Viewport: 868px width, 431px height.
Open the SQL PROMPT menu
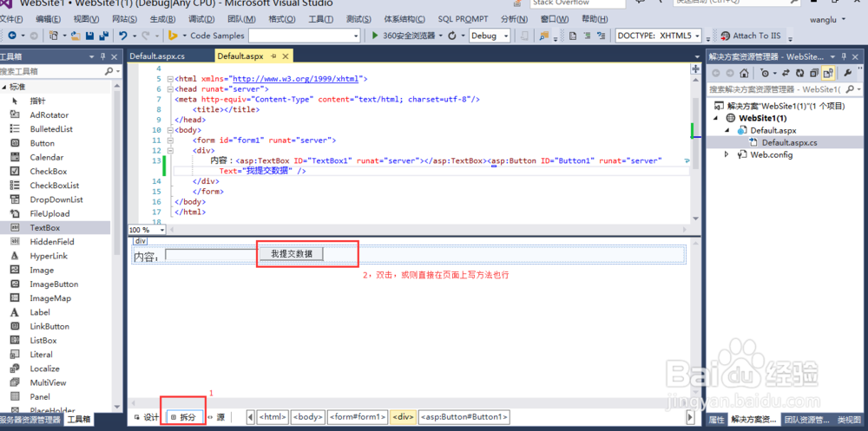[463, 19]
